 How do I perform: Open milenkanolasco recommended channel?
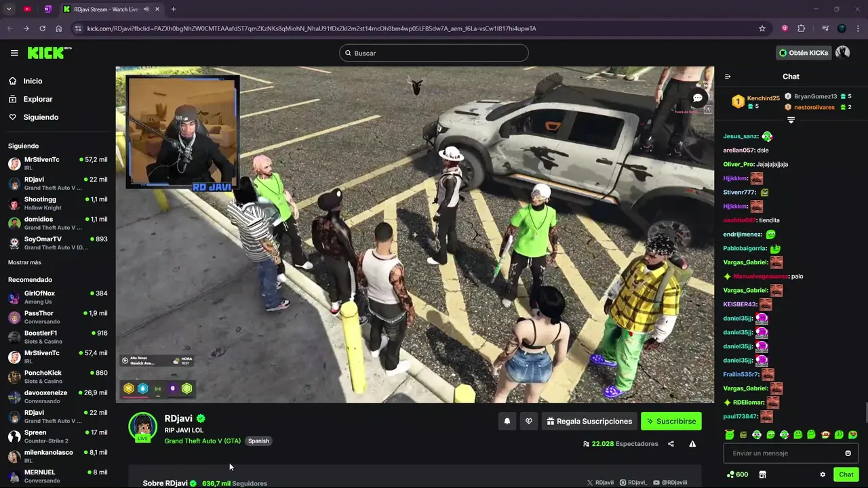pyautogui.click(x=58, y=456)
